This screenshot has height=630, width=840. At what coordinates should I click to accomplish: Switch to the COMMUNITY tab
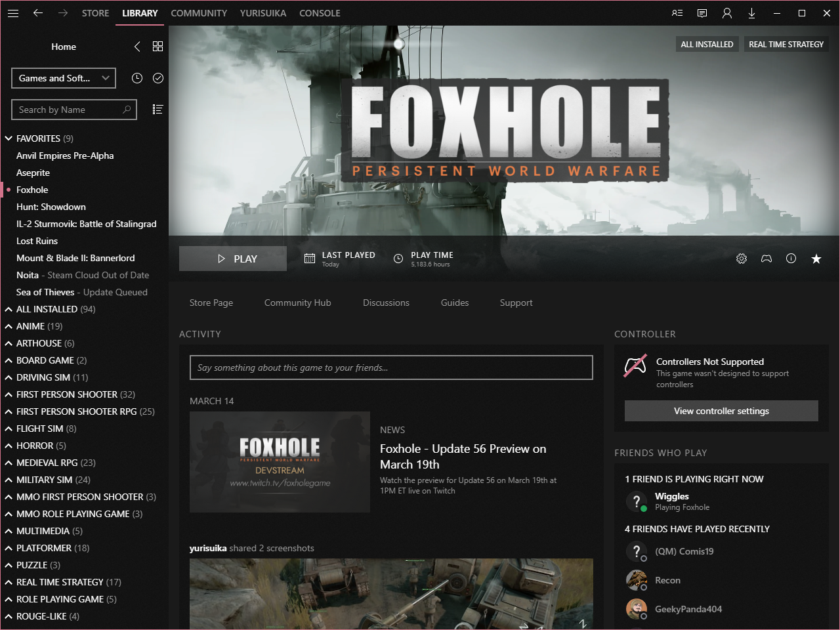[199, 13]
